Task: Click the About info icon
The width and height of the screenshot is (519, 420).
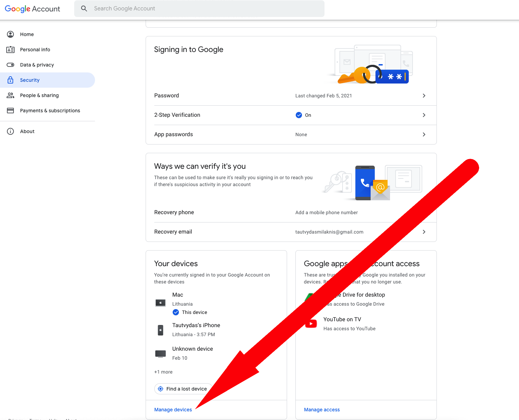Action: tap(10, 131)
